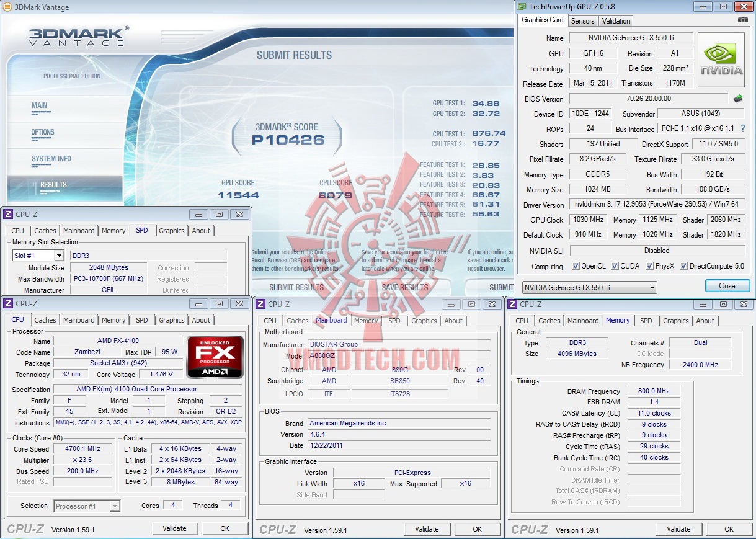756x539 pixels.
Task: Open the GPU selection dropdown in GPU-Z
Action: coord(589,288)
